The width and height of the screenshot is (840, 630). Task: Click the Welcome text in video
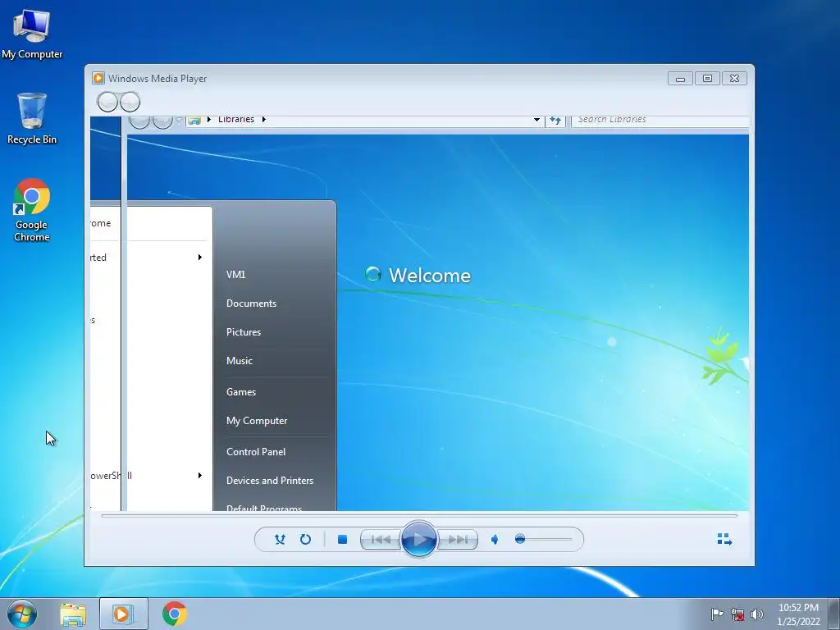click(430, 276)
